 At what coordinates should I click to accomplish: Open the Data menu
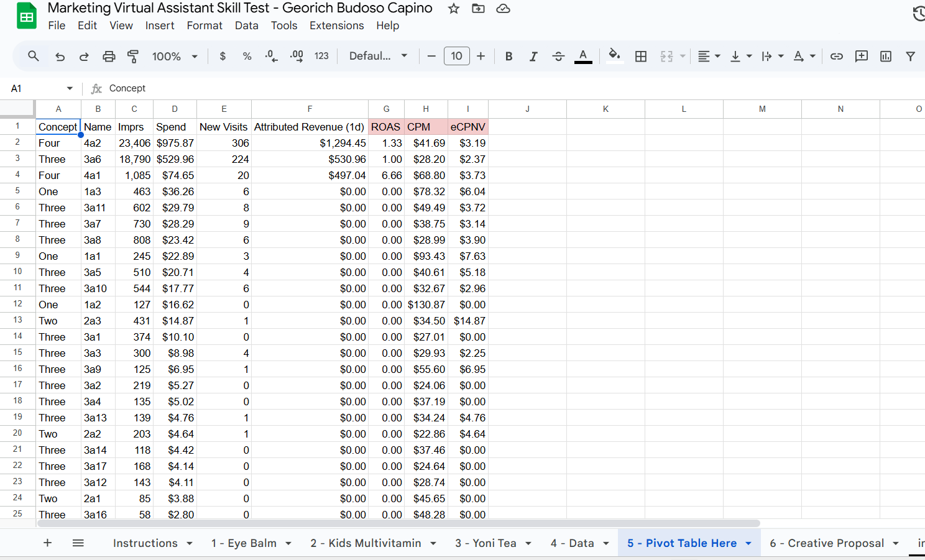pyautogui.click(x=247, y=25)
